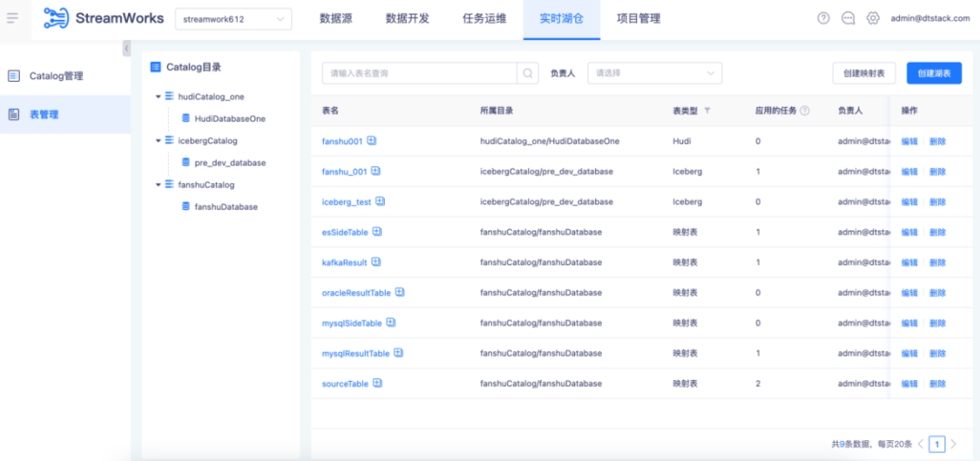The image size is (980, 461).
Task: Click the search magnifier icon
Action: [527, 74]
